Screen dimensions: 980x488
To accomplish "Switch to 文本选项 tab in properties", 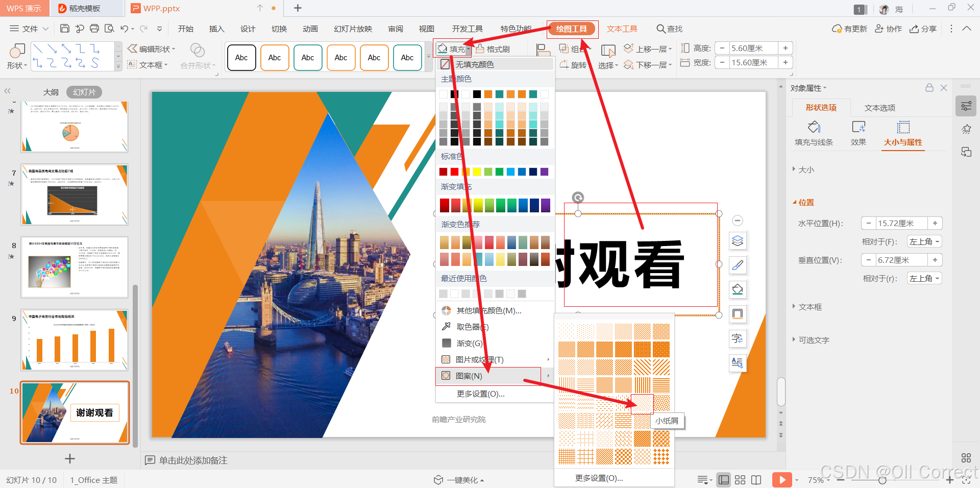I will pos(880,108).
